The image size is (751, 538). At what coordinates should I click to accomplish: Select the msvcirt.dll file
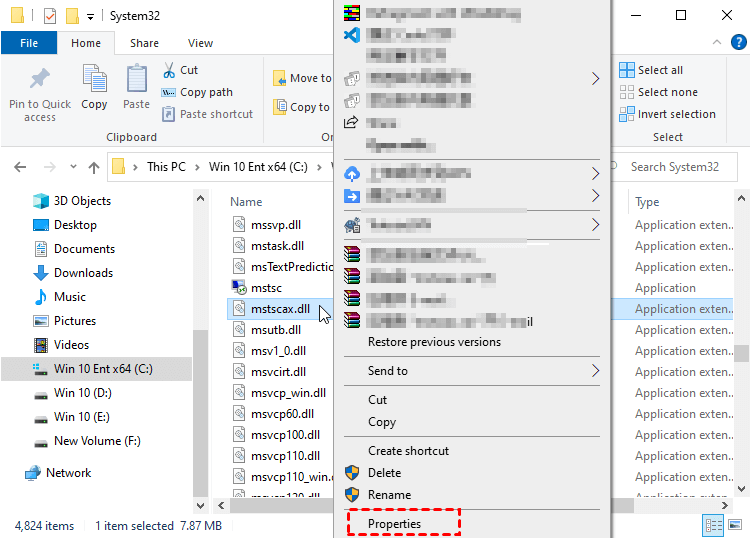tap(278, 372)
